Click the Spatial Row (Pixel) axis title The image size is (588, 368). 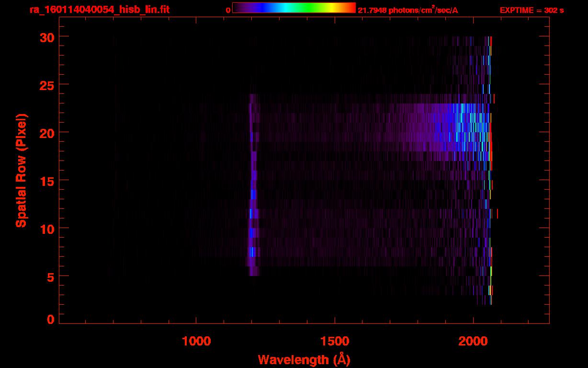[21, 171]
